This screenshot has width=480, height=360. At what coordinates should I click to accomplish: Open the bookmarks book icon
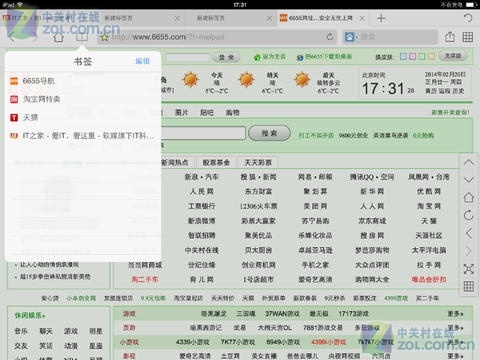(x=82, y=37)
